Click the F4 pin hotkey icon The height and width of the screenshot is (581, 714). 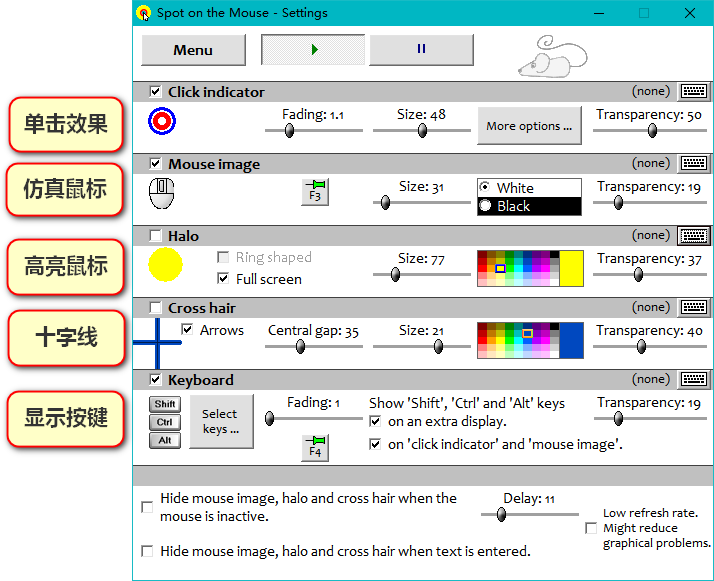coord(315,447)
